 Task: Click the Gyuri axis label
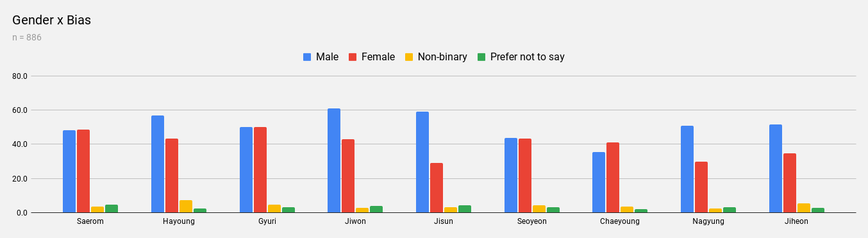267,221
